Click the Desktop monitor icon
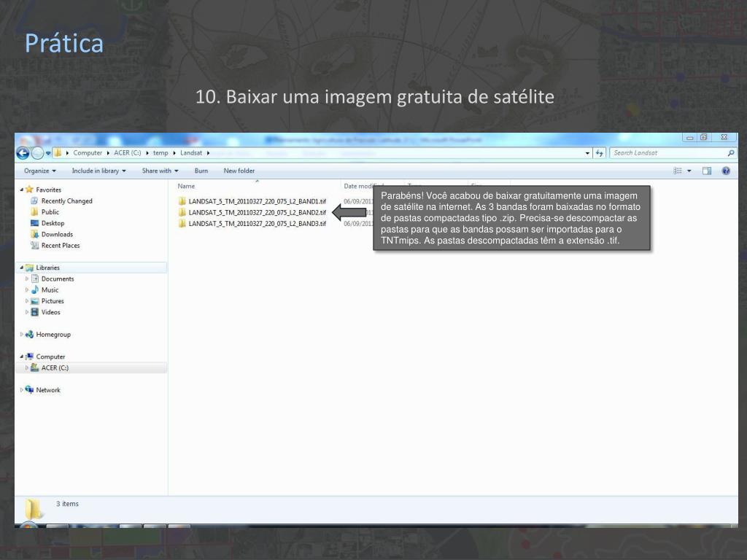The height and width of the screenshot is (560, 747). click(x=35, y=223)
